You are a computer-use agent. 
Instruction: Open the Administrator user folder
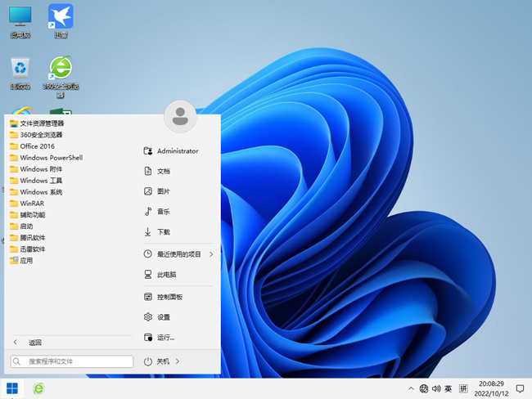(171, 151)
